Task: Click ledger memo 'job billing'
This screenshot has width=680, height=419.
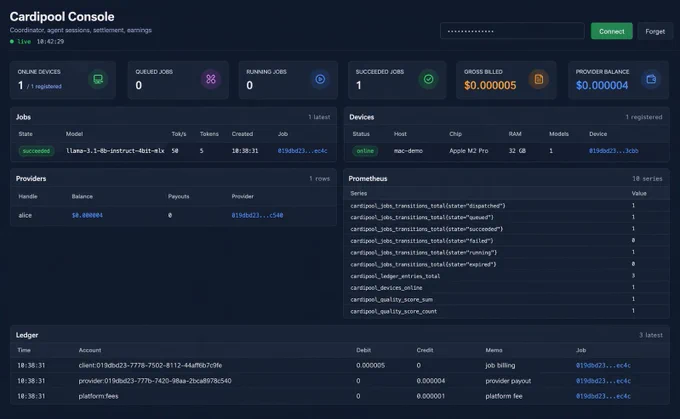Action: coord(500,365)
